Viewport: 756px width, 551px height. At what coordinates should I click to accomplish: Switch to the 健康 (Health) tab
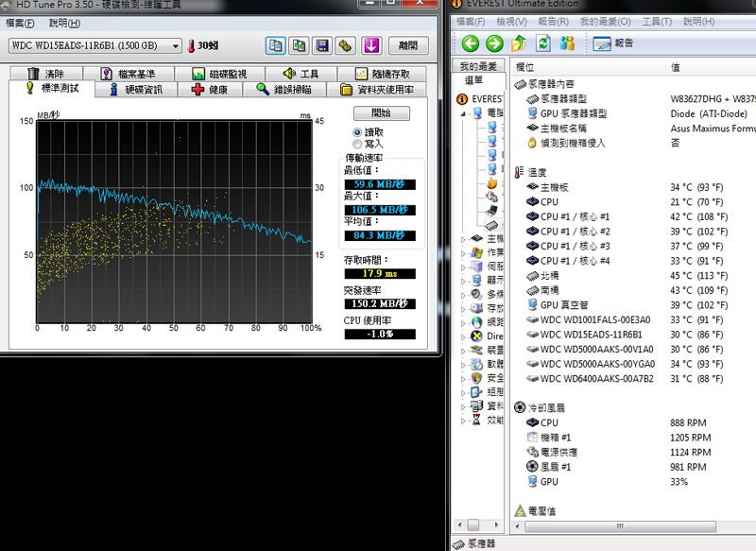209,90
